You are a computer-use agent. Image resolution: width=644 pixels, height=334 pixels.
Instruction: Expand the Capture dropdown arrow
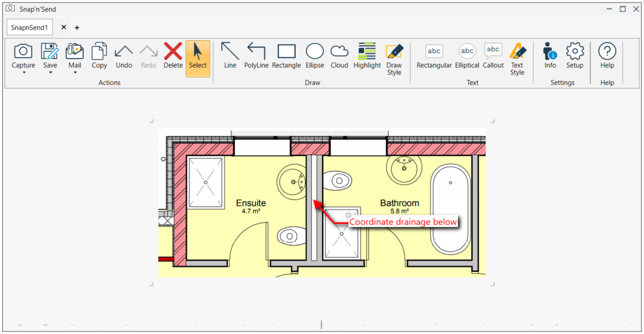point(23,73)
